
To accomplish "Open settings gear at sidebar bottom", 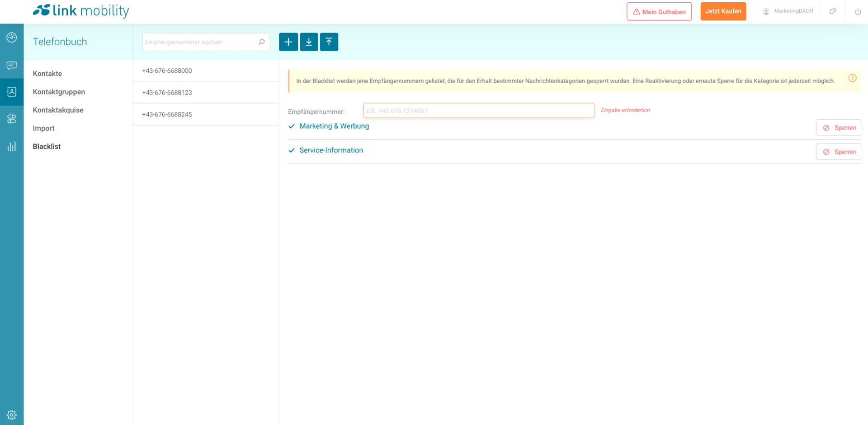I will [12, 415].
